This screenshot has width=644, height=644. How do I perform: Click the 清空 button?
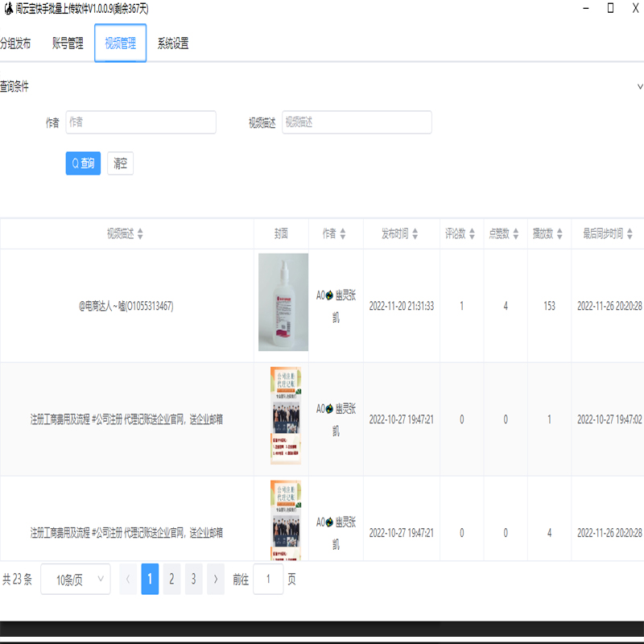(x=120, y=163)
